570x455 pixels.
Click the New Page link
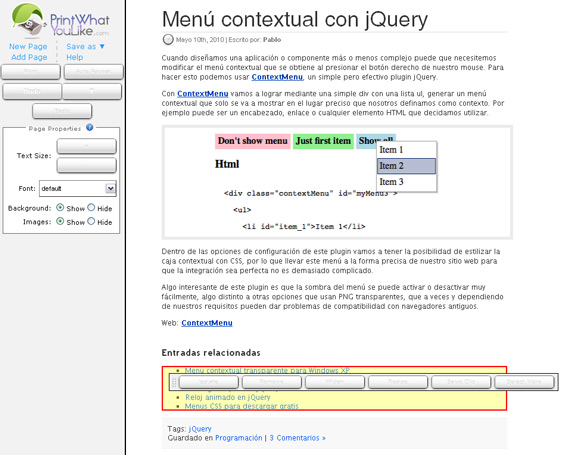click(28, 47)
